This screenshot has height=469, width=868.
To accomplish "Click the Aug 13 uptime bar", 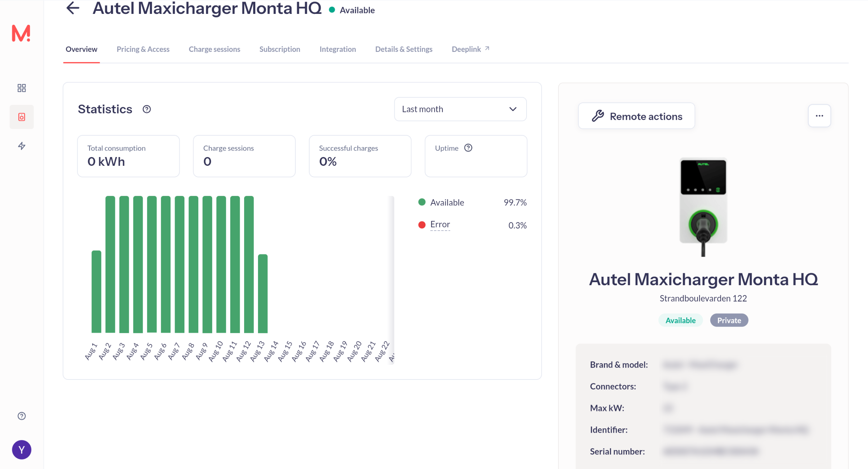I will 263,294.
